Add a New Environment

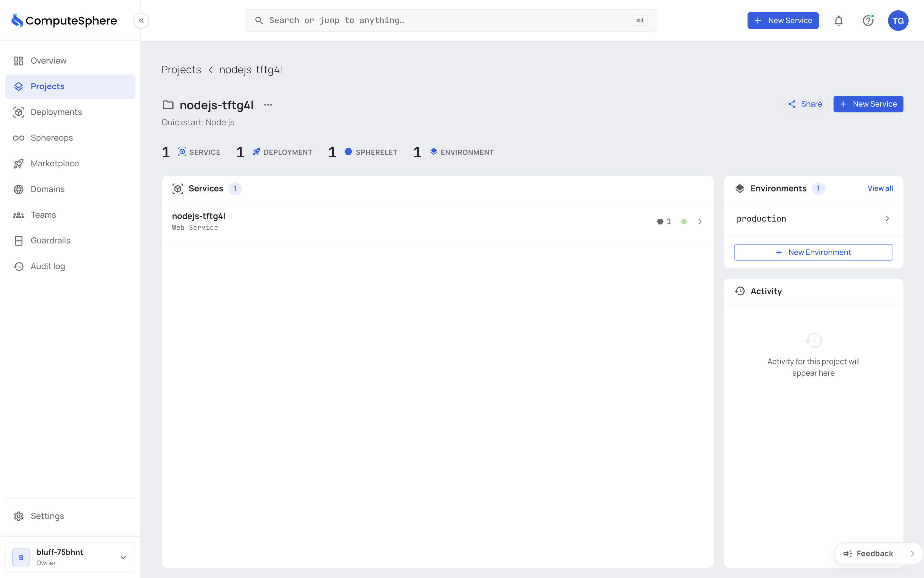[x=813, y=252]
